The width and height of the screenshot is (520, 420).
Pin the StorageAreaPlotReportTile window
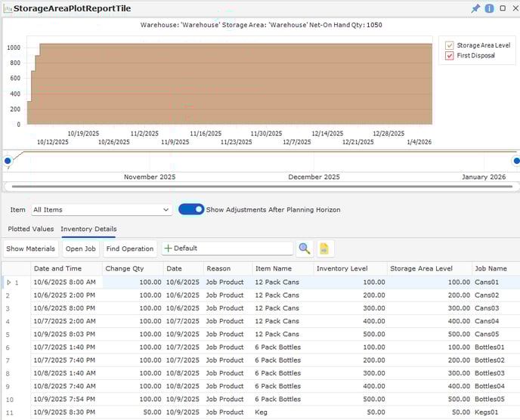click(x=475, y=8)
